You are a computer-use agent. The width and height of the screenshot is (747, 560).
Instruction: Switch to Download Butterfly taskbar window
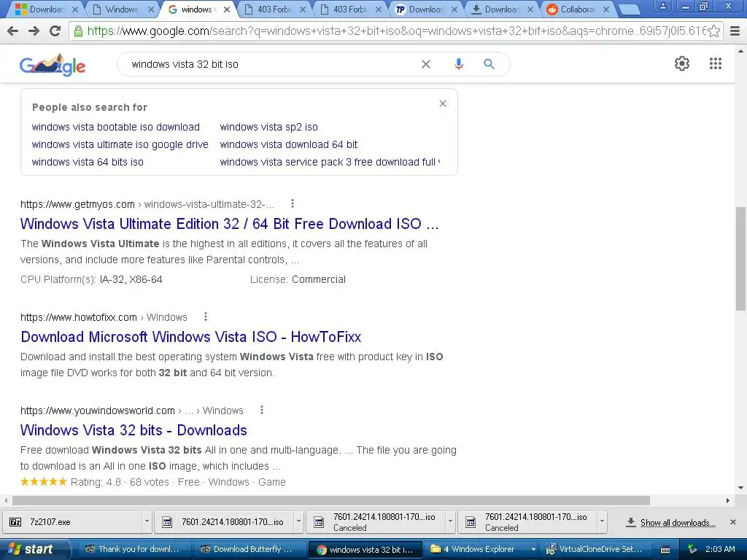(248, 549)
